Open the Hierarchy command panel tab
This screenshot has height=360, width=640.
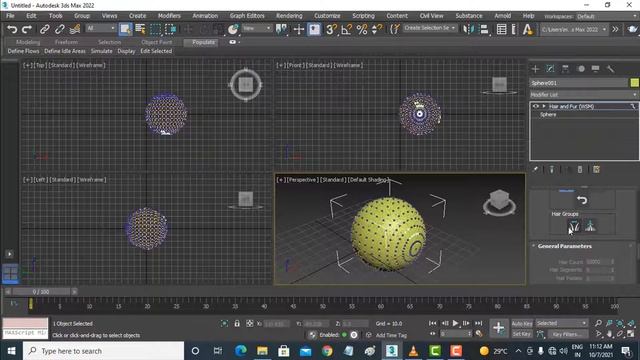[x=565, y=69]
